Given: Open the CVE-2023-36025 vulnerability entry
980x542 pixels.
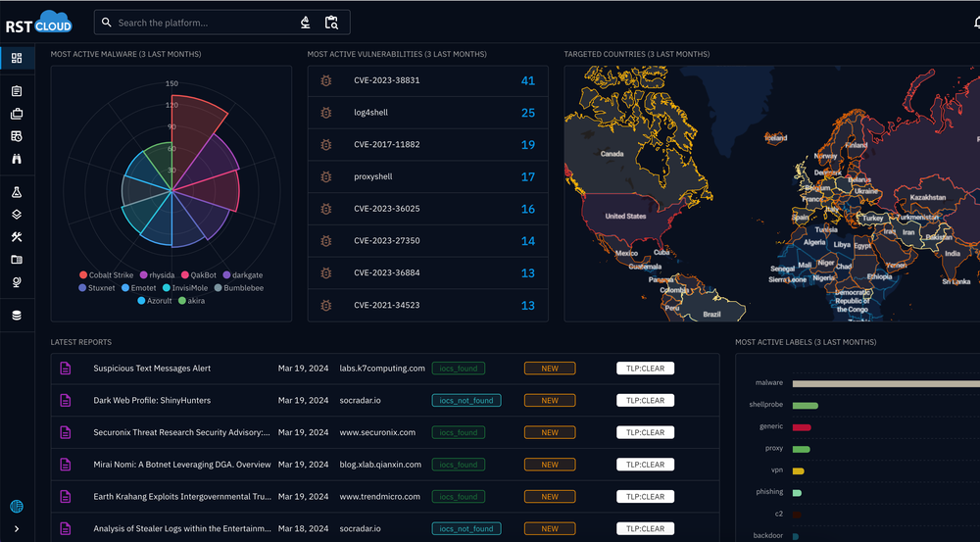Looking at the screenshot, I should tap(427, 209).
